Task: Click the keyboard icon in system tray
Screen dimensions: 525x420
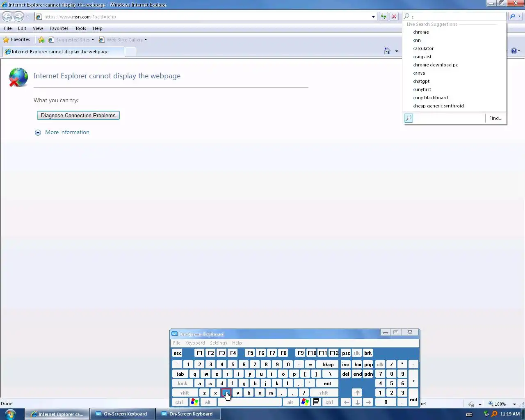Action: [469, 414]
